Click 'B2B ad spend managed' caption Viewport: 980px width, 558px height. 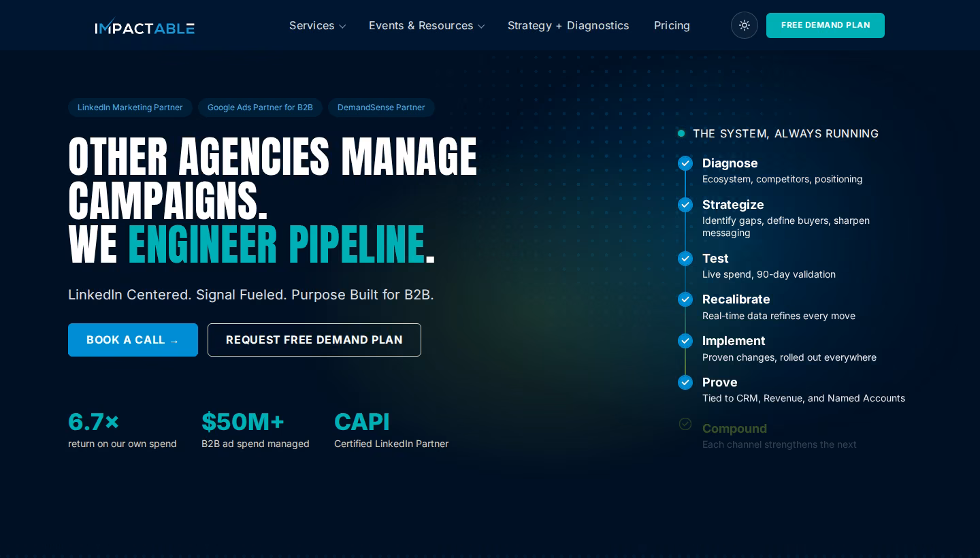pos(255,444)
